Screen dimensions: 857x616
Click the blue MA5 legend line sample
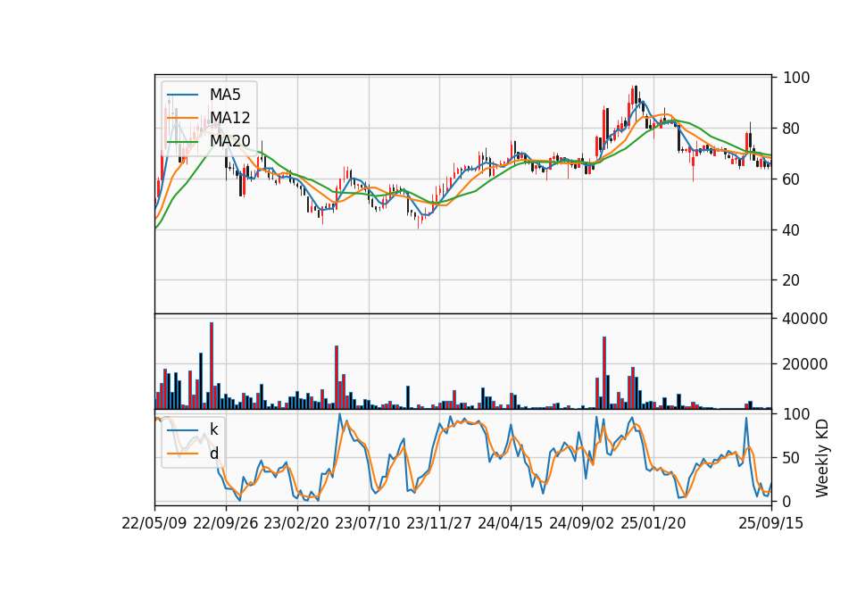point(182,96)
